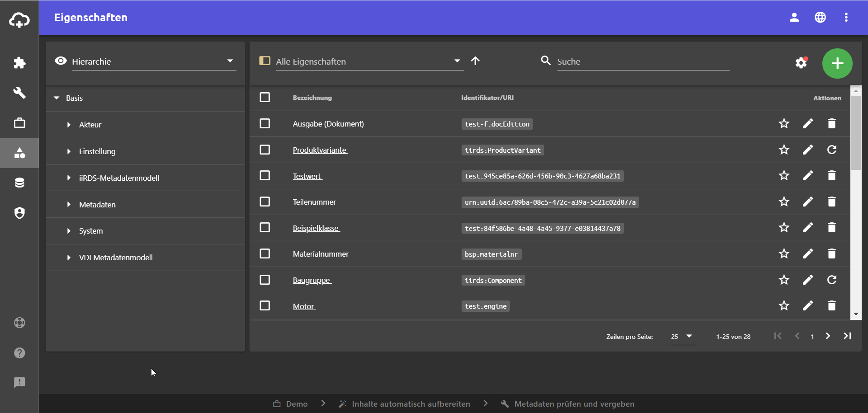Open the Motor link
The width and height of the screenshot is (868, 413).
coord(304,306)
